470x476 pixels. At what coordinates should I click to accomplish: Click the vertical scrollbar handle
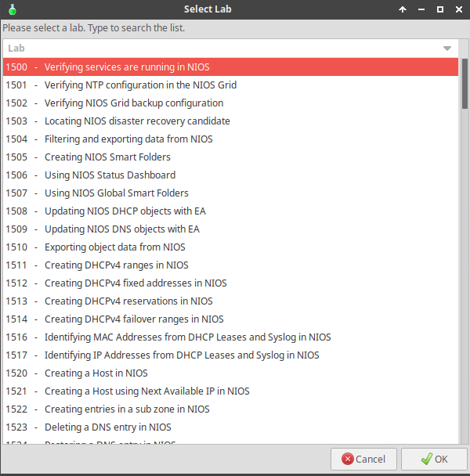465,84
